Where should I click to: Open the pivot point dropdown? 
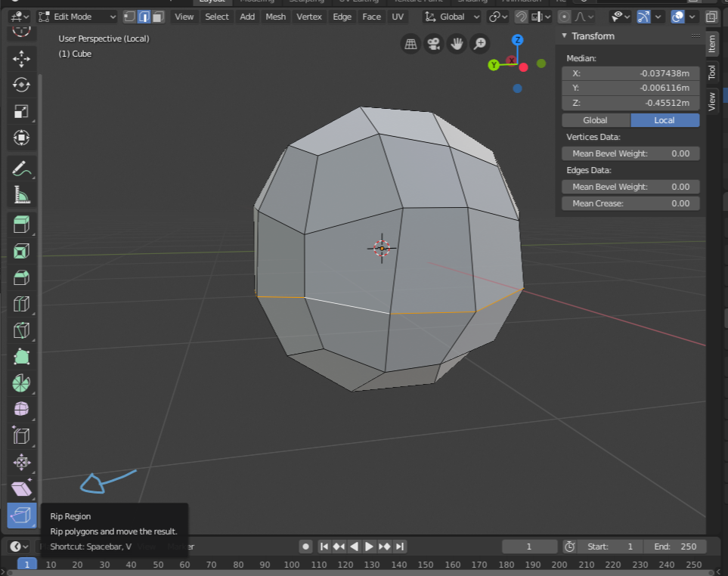coord(500,17)
